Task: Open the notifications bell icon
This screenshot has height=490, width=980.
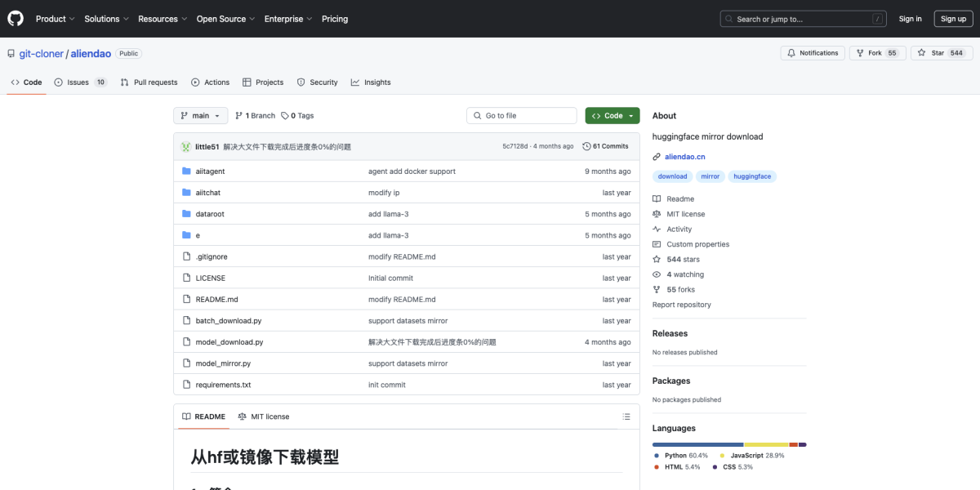Action: 791,52
